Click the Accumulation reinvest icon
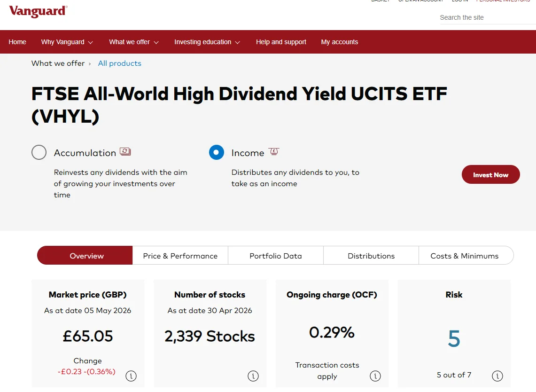The height and width of the screenshot is (392, 536). pos(125,151)
